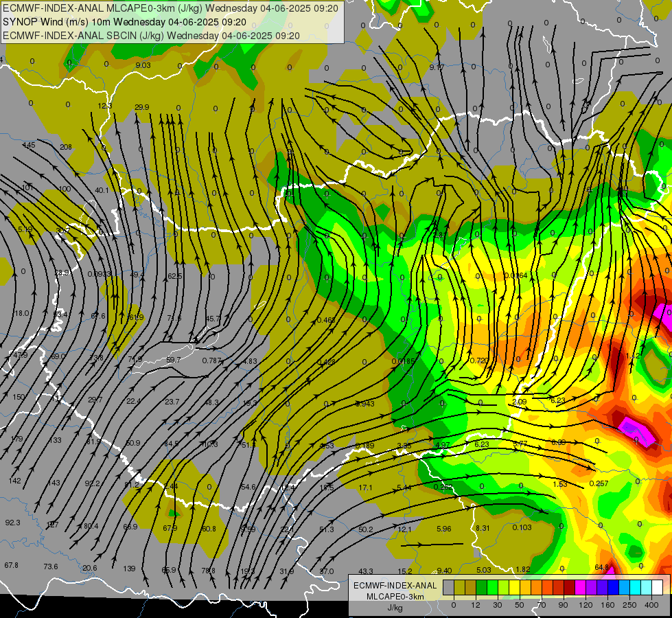
Task: Click the map value 9.03
Action: tap(143, 65)
